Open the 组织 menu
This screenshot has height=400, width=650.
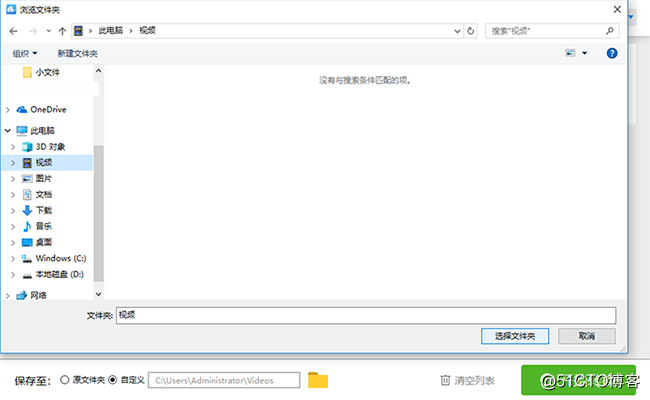(x=25, y=53)
